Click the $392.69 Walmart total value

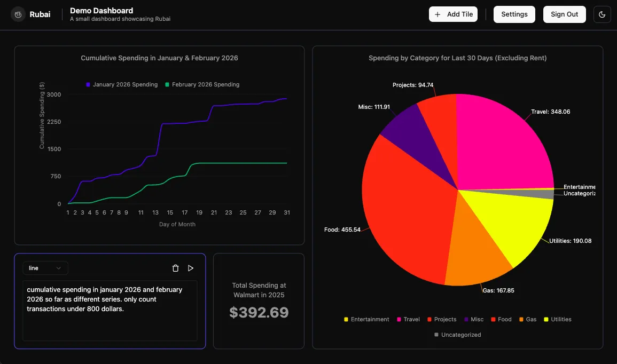(259, 313)
